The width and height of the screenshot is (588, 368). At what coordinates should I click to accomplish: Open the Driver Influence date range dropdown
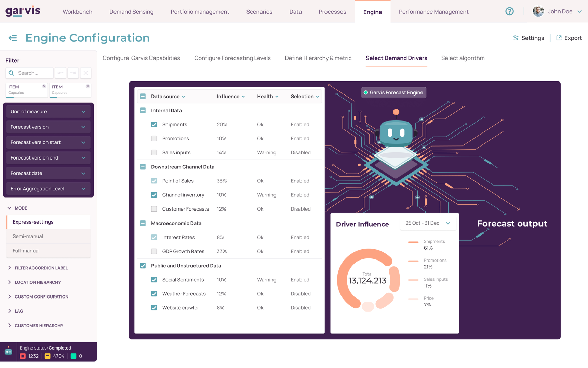pyautogui.click(x=428, y=223)
